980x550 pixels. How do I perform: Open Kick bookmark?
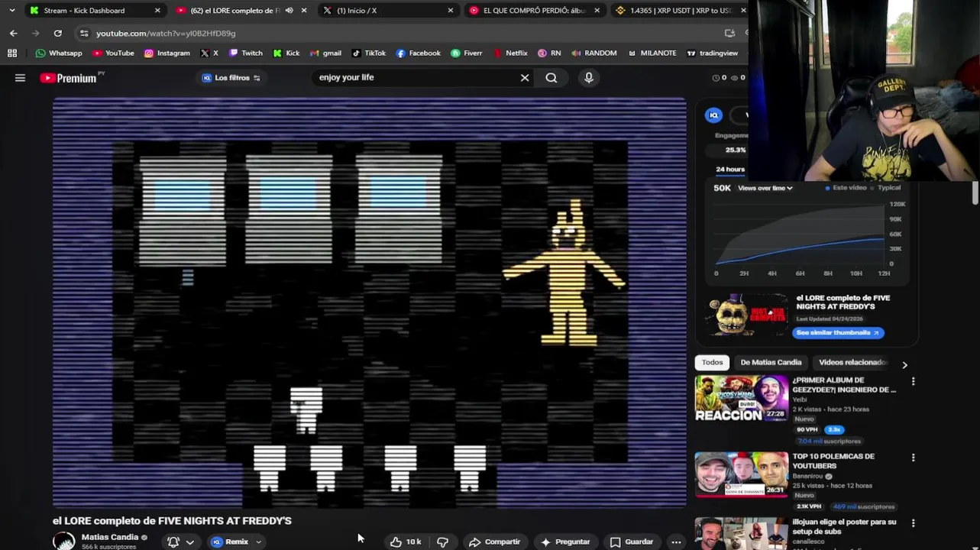point(286,53)
